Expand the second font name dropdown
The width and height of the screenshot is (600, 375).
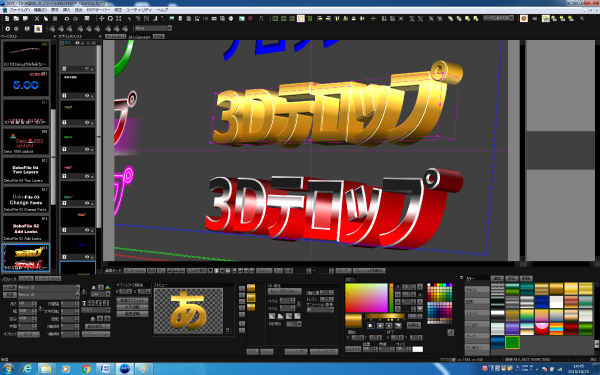point(77,295)
